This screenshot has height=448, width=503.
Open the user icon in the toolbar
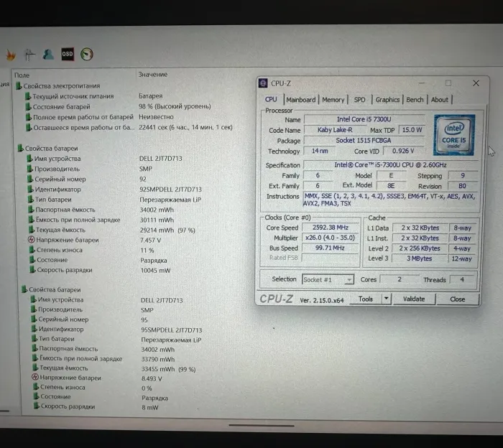[48, 55]
